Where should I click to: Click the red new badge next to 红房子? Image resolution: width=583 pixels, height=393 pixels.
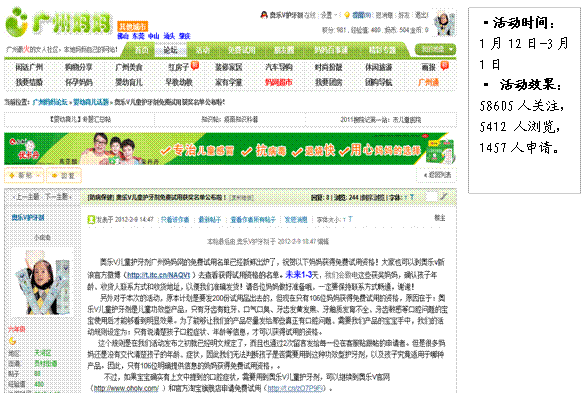tap(195, 66)
